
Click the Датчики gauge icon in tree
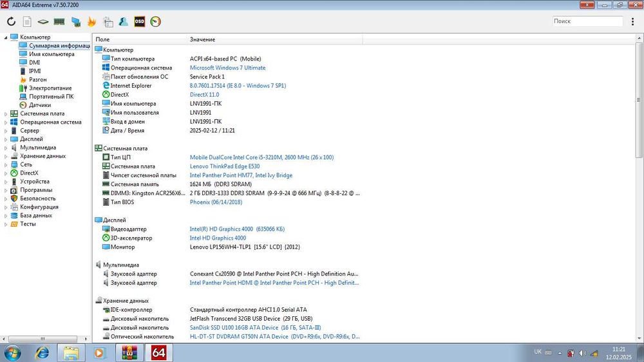(23, 105)
